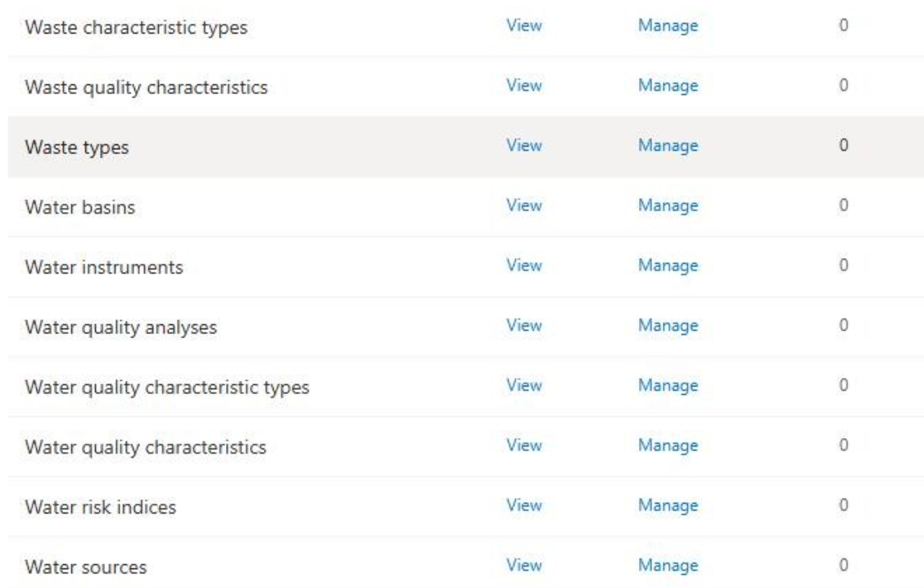View Water risk indices
The image size is (924, 588).
coord(524,505)
